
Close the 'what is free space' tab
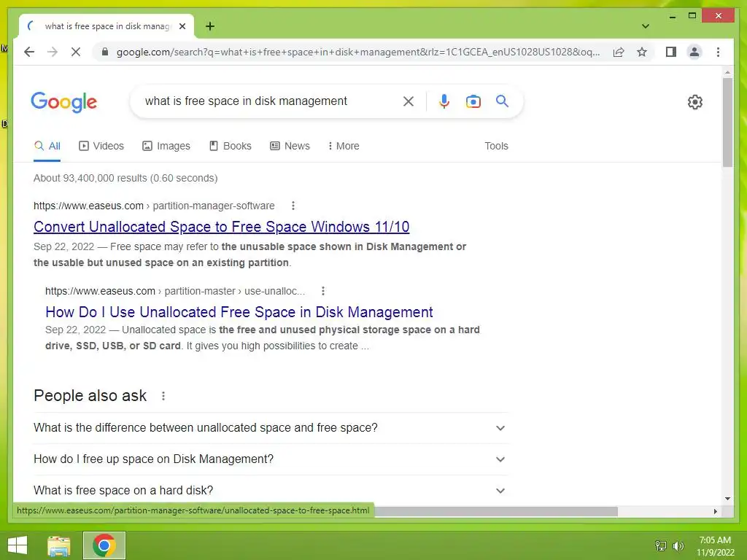coord(182,26)
